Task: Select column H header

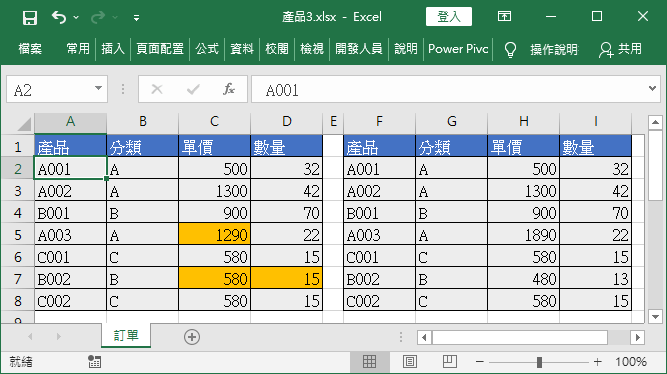Action: (x=524, y=122)
